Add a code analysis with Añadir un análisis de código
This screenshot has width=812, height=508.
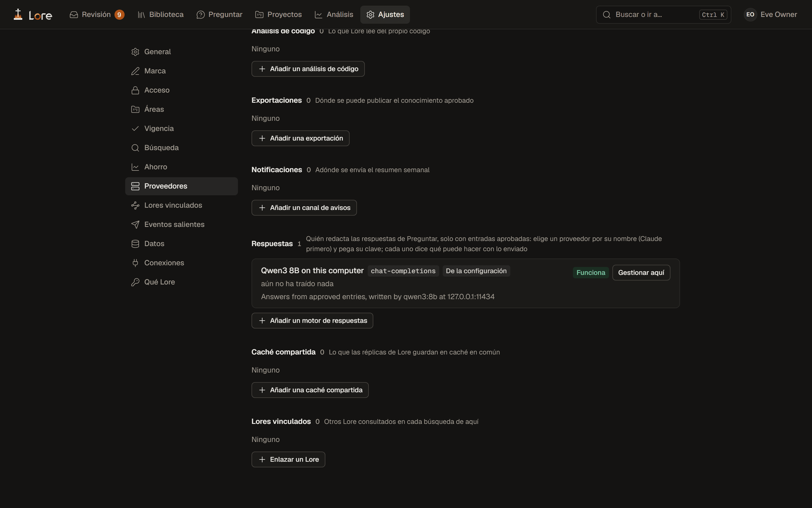point(308,69)
